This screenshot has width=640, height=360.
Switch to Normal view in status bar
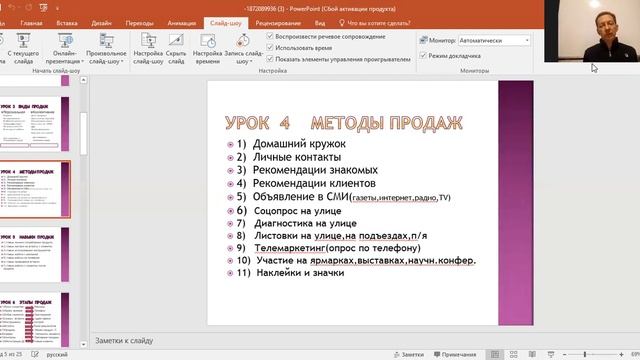(495, 354)
